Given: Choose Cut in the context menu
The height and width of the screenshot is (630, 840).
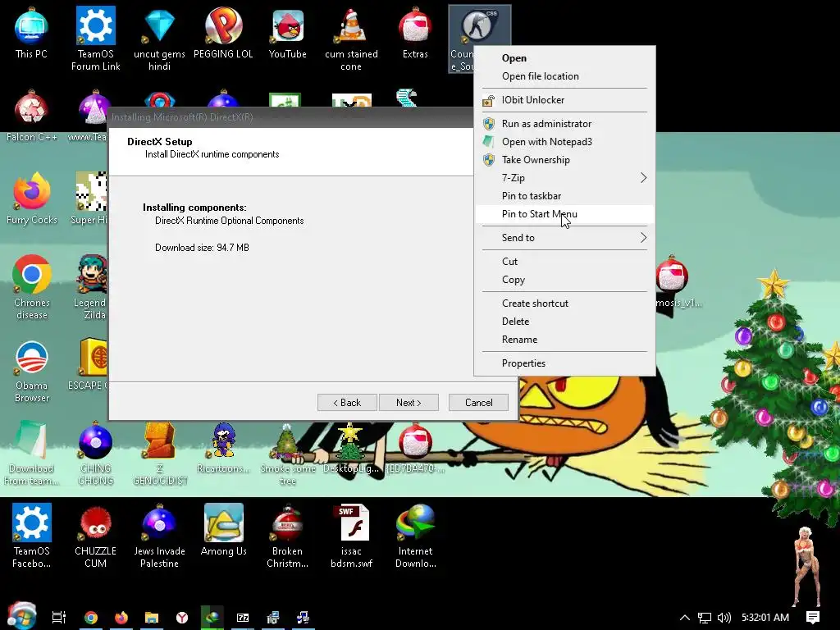Looking at the screenshot, I should click(564, 262).
